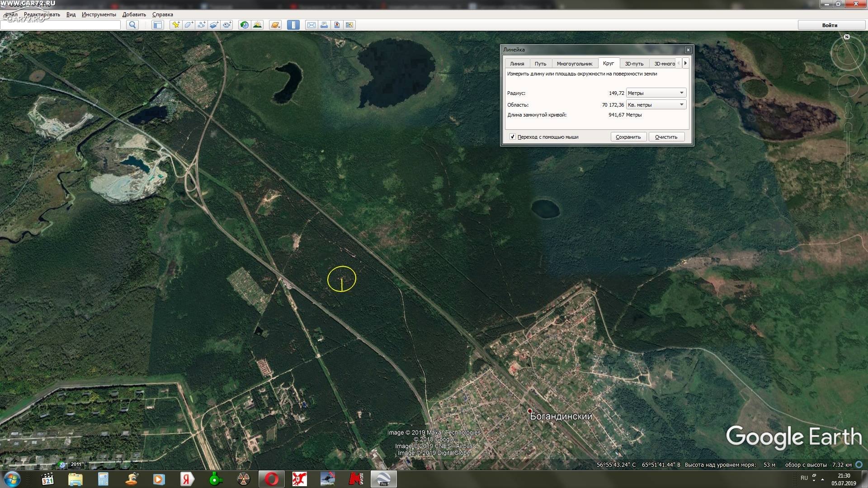The height and width of the screenshot is (488, 868).
Task: Switch to Opera in taskbar
Action: pos(272,479)
